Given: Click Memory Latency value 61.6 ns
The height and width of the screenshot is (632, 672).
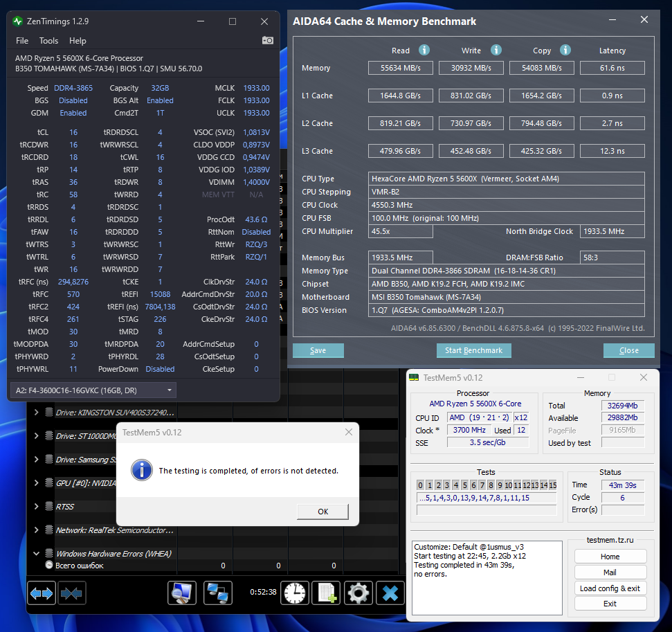Looking at the screenshot, I should 612,68.
